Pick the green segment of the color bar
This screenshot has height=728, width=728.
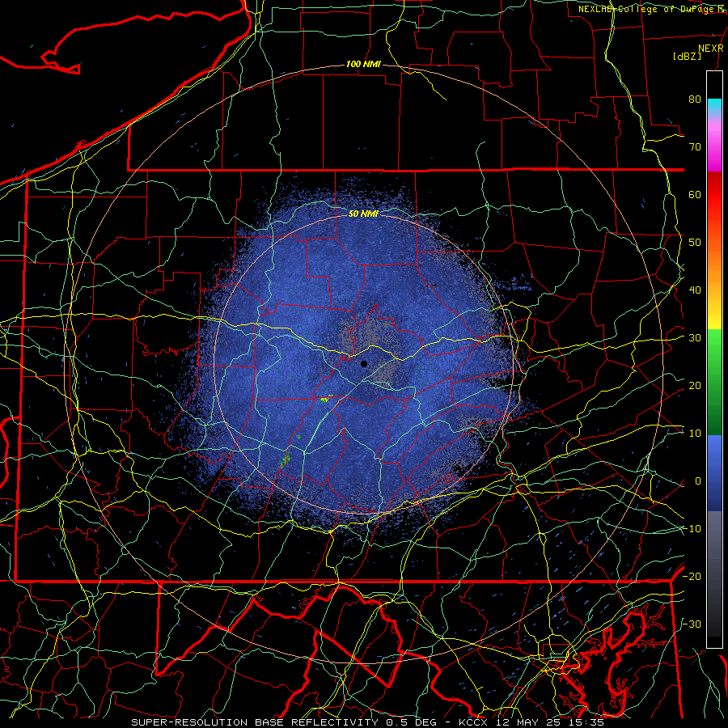pyautogui.click(x=714, y=381)
